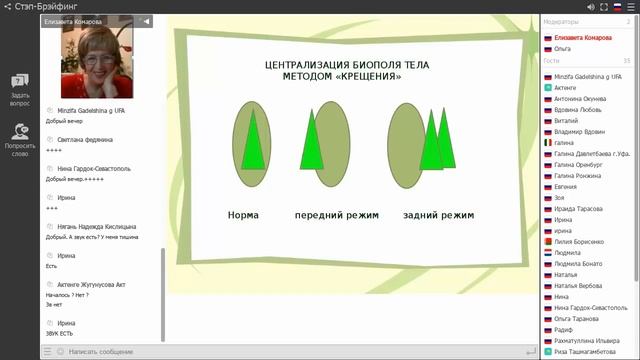Click the share icon beside Стэп-Брэйфинг title
The image size is (640, 360).
click(7, 7)
